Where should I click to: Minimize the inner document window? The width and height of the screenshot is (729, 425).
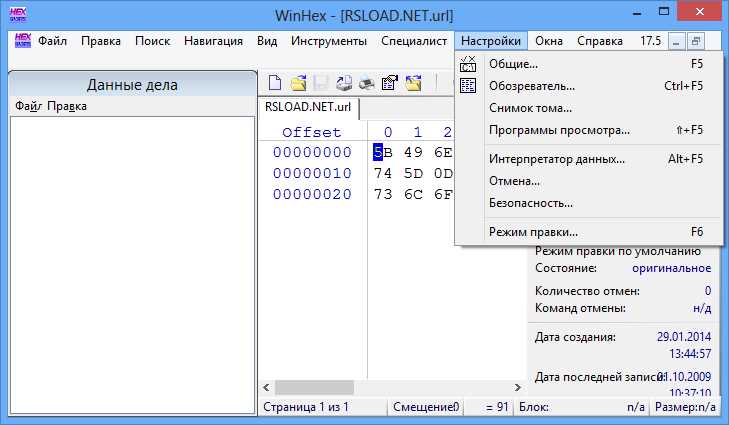(x=676, y=41)
